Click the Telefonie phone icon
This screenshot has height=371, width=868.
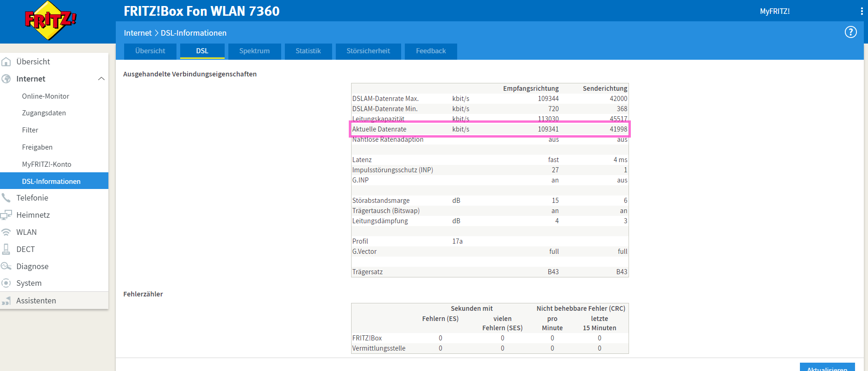6,198
